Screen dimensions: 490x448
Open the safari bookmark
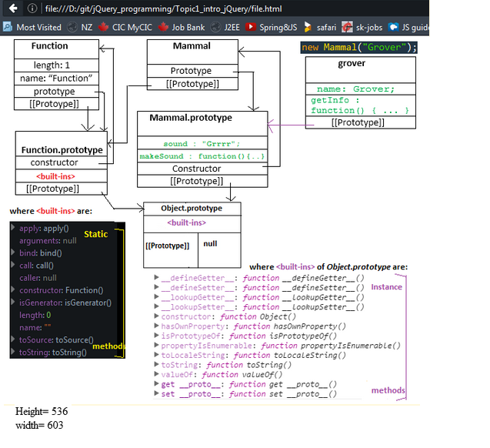(x=326, y=28)
